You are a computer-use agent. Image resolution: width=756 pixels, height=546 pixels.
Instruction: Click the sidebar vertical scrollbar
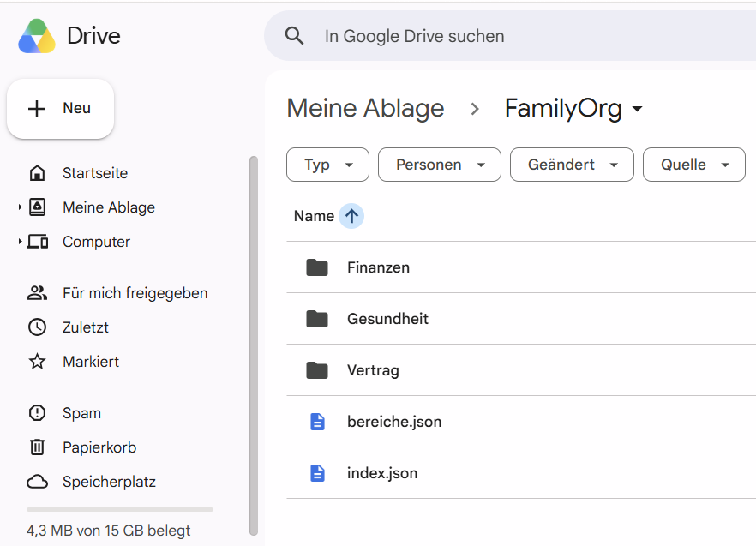(x=254, y=345)
